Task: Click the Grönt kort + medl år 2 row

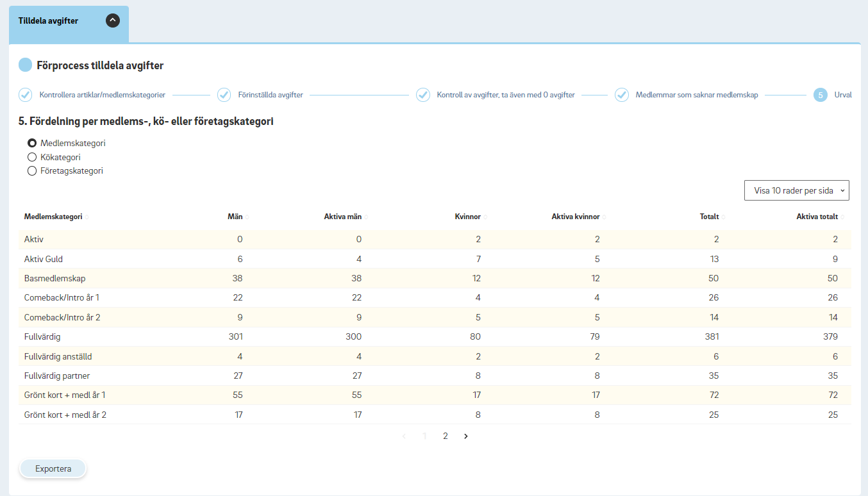Action: click(x=435, y=415)
